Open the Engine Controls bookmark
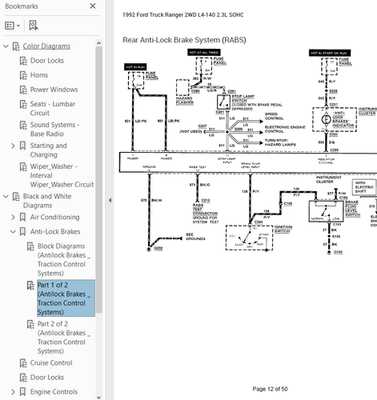The image size is (377, 400). click(x=54, y=392)
